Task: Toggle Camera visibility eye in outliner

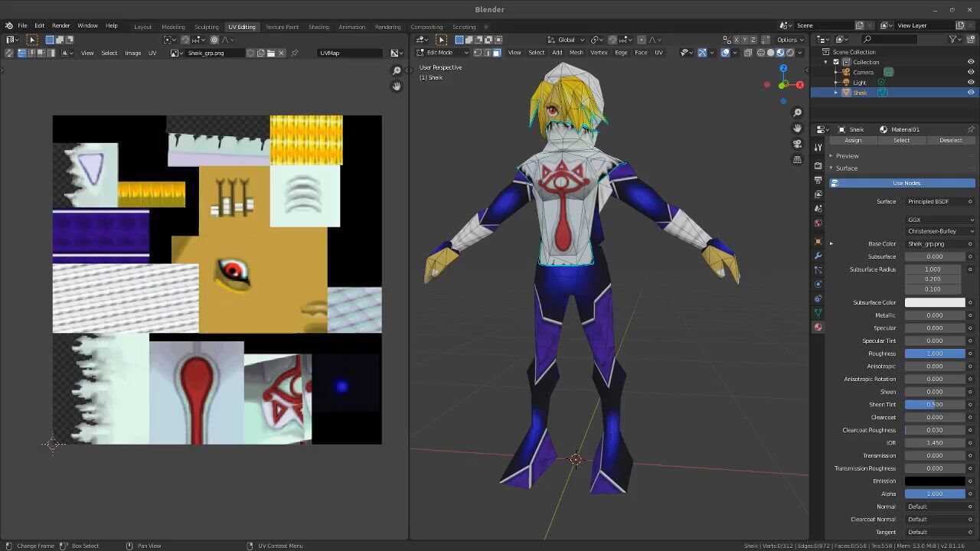Action: pos(971,72)
